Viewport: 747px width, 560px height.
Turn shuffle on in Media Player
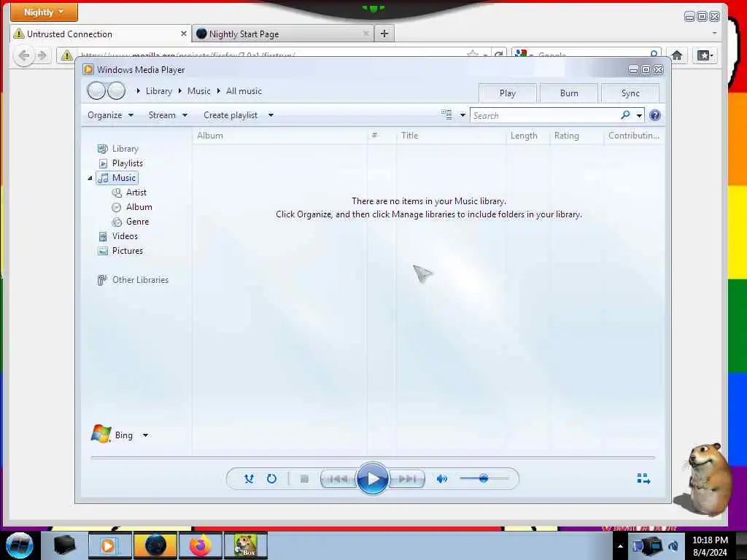tap(249, 478)
